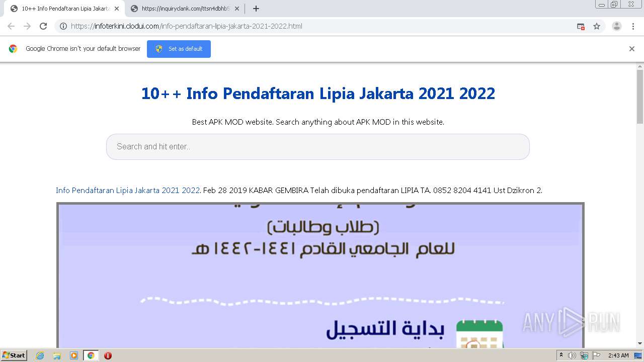Set Chrome as default browser
Screen dimensions: 644x362
click(x=179, y=49)
